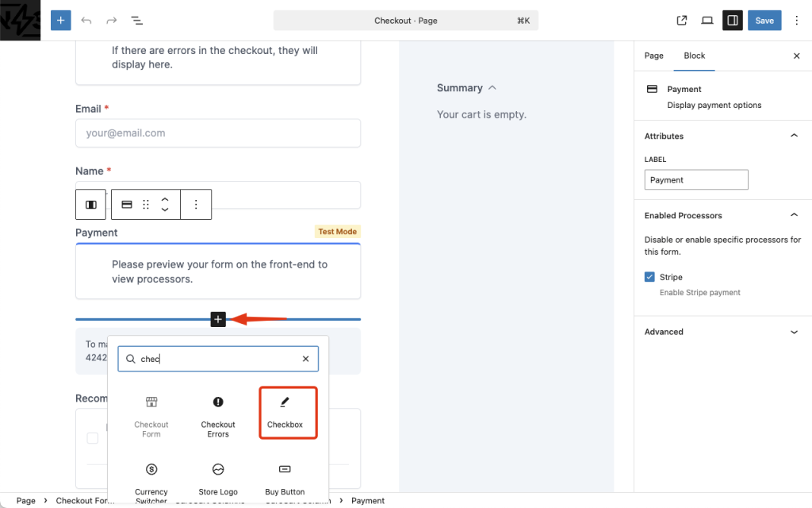
Task: Select the Checkout Form block icon
Action: [151, 410]
